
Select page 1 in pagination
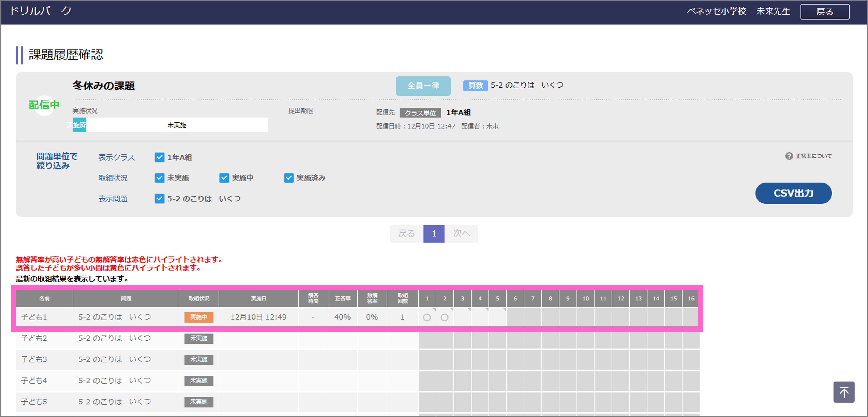pyautogui.click(x=434, y=234)
